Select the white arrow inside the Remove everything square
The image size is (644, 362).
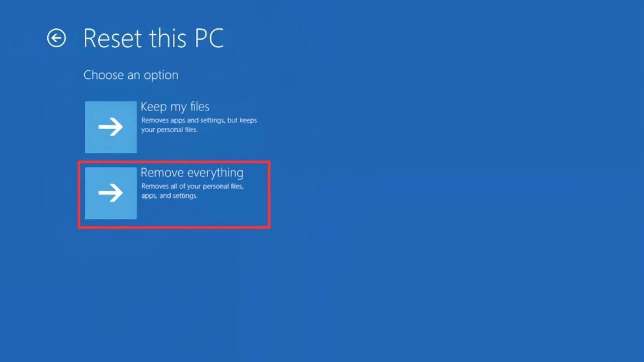pyautogui.click(x=111, y=193)
